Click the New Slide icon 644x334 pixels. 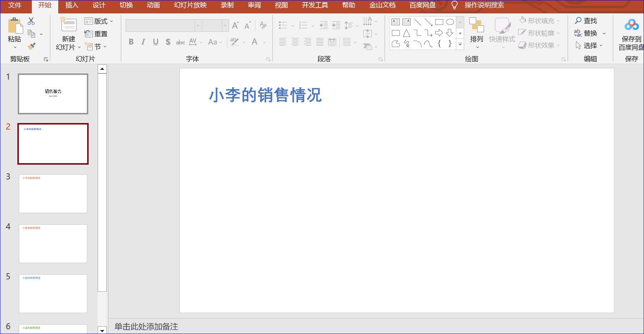coord(68,25)
